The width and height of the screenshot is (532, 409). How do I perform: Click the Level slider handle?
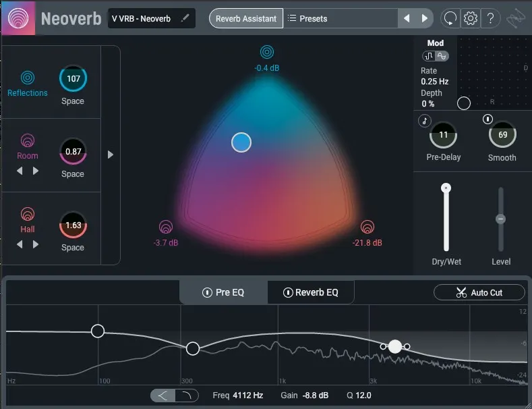point(500,219)
